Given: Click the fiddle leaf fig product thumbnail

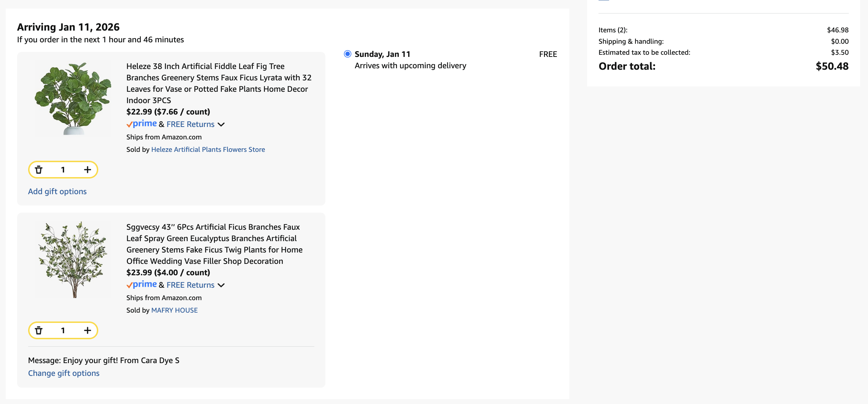Looking at the screenshot, I should [73, 99].
